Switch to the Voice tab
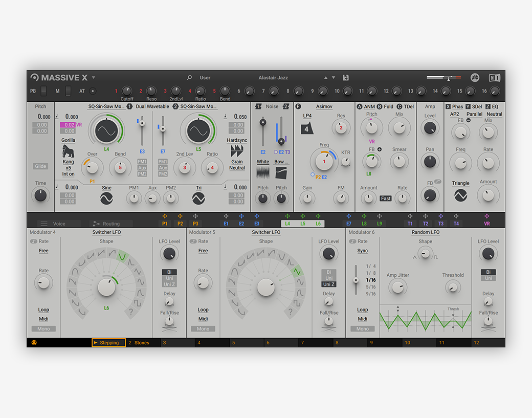The image size is (532, 418). coord(59,224)
